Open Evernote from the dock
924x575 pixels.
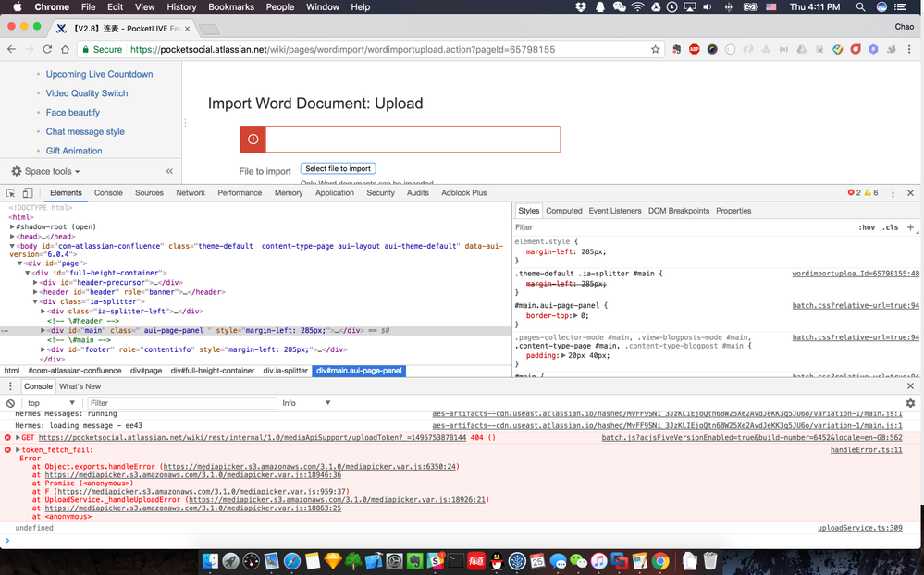pos(415,561)
